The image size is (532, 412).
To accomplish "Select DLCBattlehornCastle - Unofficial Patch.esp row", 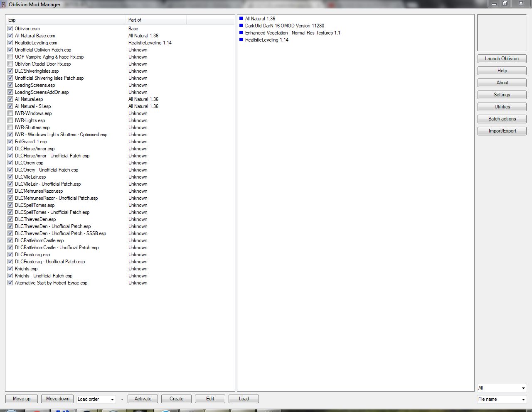I will coord(57,248).
